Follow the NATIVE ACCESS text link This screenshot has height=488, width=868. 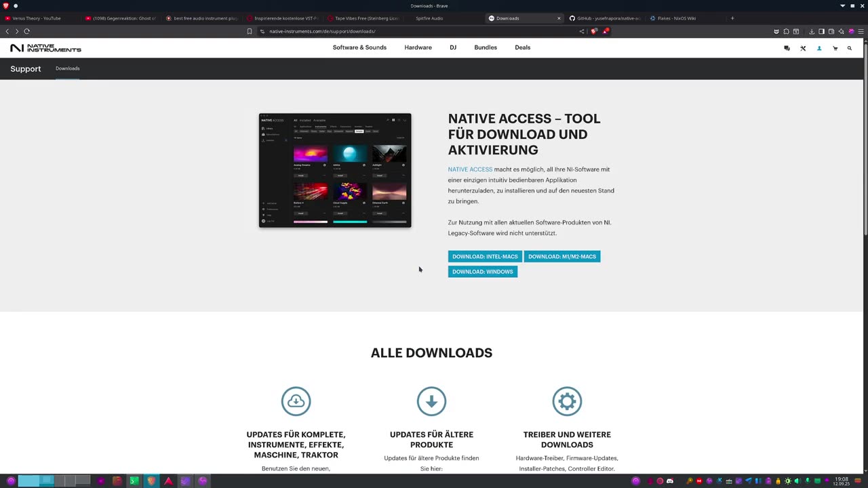pos(470,169)
